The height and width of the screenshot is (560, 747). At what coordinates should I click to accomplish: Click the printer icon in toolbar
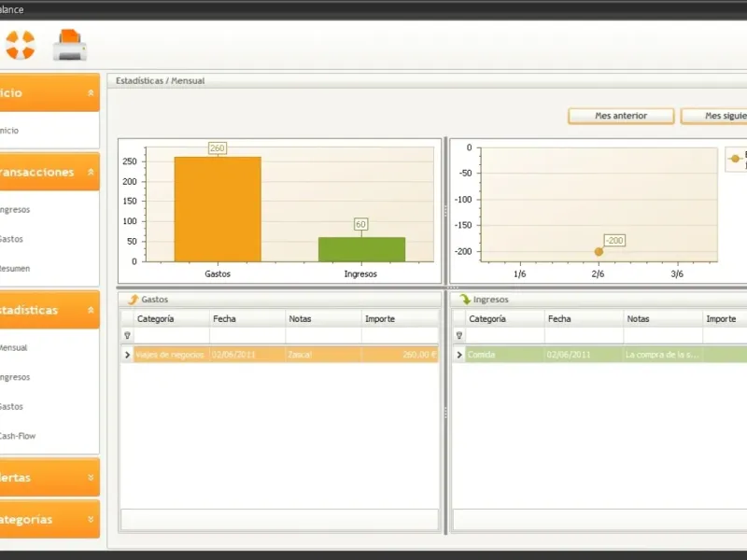(70, 45)
